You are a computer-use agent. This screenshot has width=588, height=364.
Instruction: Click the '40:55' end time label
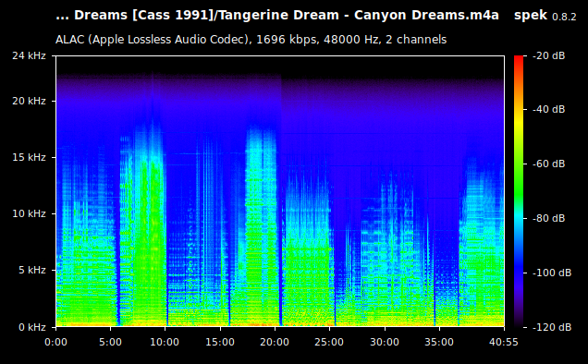click(504, 342)
